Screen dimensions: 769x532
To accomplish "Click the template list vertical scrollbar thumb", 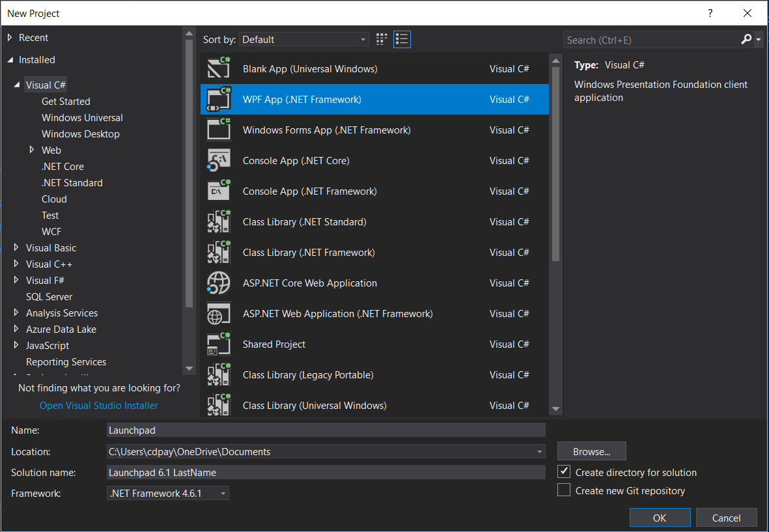I will [x=555, y=165].
